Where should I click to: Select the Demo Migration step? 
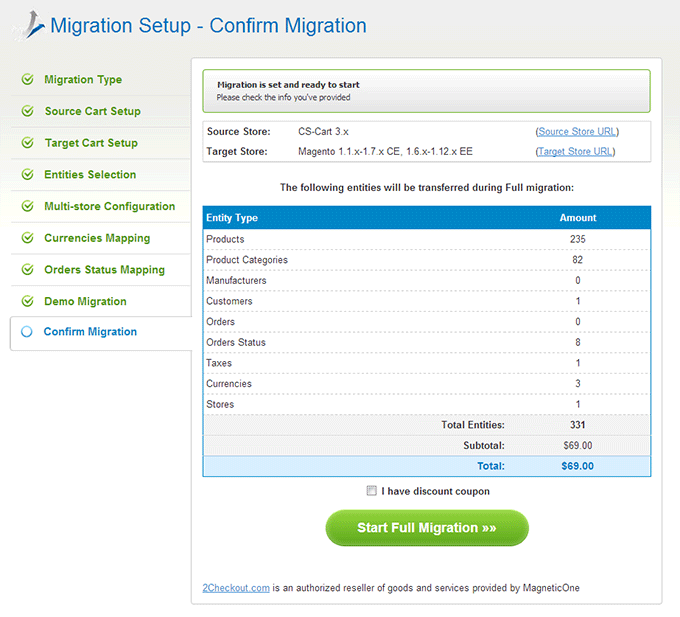tap(85, 301)
